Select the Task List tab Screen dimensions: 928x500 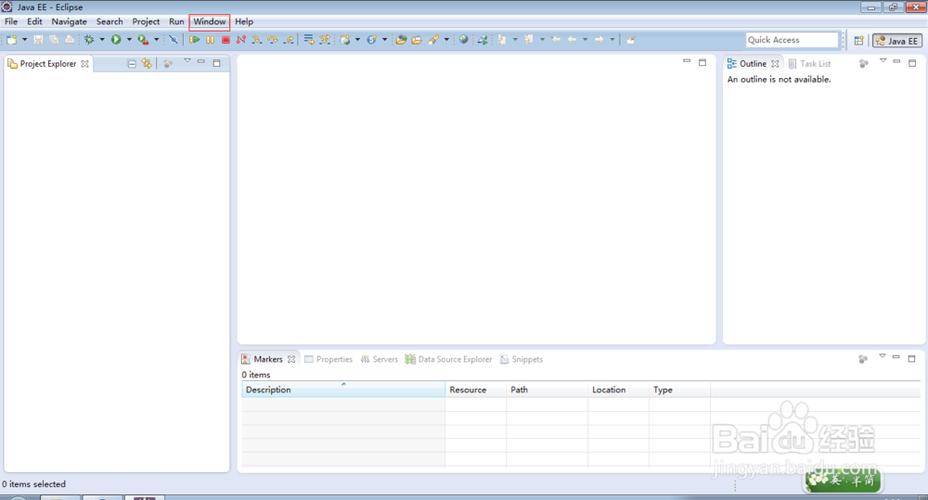(809, 63)
